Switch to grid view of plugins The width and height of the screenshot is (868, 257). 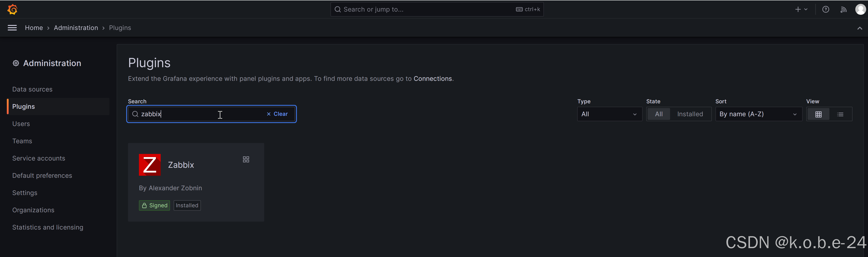pos(819,114)
